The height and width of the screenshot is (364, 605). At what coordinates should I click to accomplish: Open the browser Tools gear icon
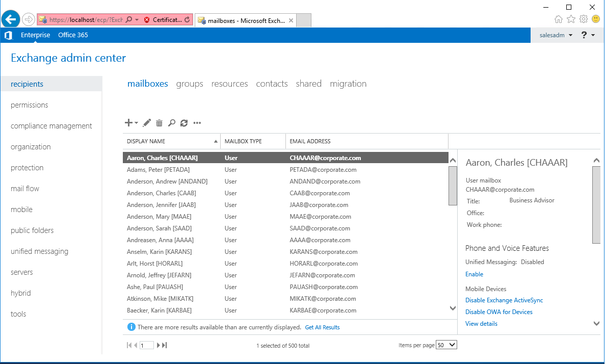584,19
